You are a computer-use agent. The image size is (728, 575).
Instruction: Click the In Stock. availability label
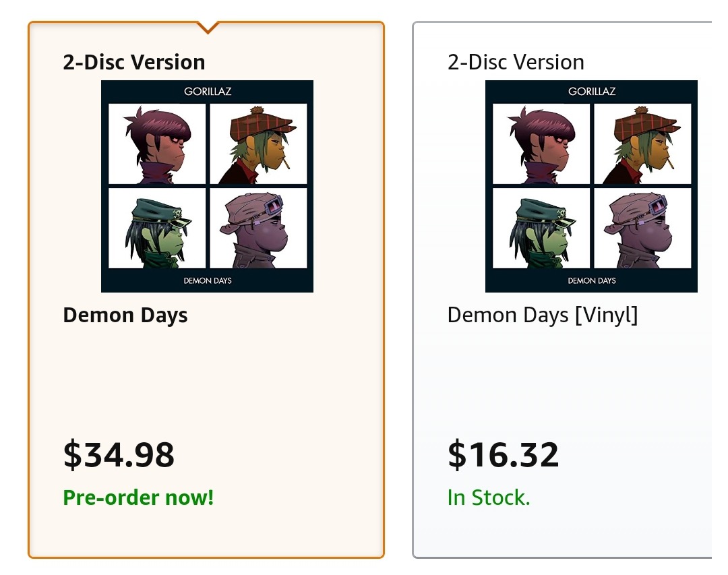coord(489,498)
